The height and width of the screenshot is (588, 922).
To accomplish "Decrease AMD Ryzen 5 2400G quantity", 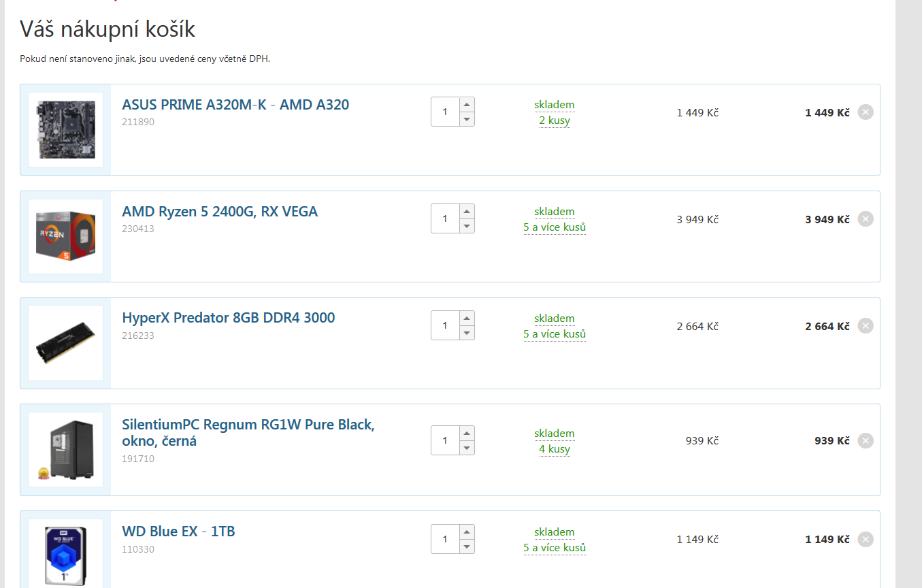I will 466,226.
